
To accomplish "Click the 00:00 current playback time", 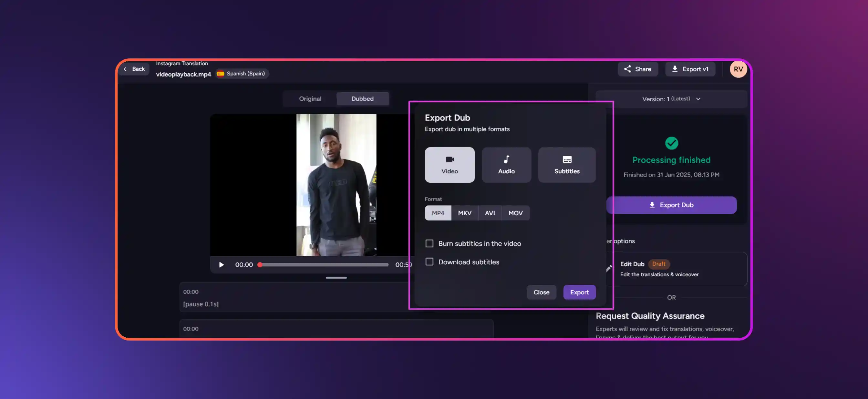I will (x=244, y=264).
